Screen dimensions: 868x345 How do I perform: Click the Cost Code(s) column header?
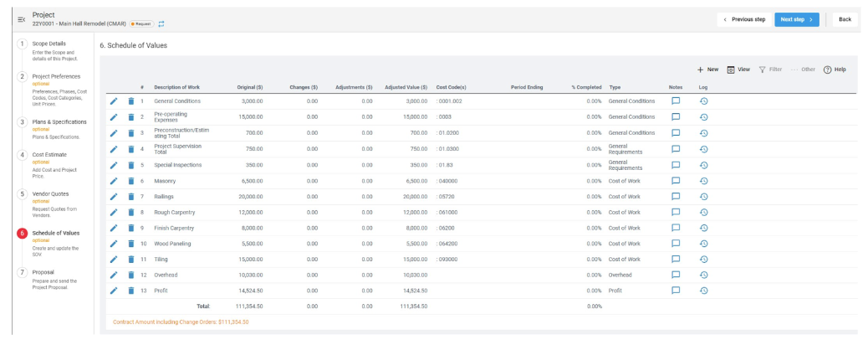452,87
